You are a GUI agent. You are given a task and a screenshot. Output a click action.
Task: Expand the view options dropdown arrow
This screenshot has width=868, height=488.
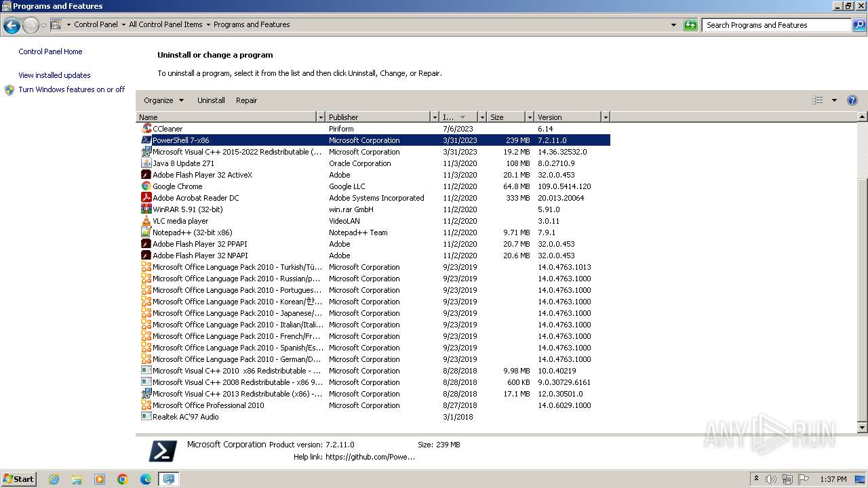[834, 100]
